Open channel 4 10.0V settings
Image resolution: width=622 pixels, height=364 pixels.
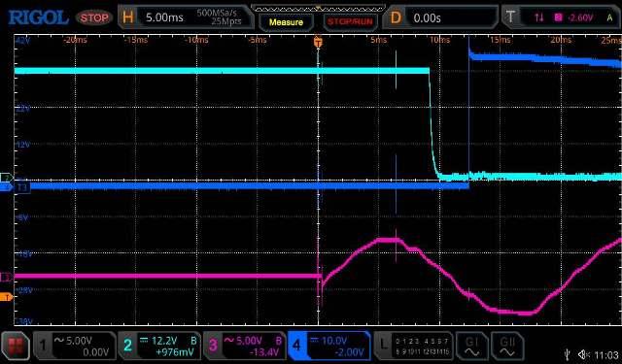pyautogui.click(x=329, y=346)
